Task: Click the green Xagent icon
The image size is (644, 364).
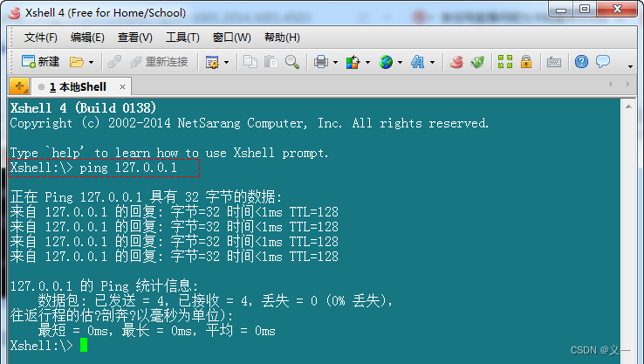Action: coord(477,62)
